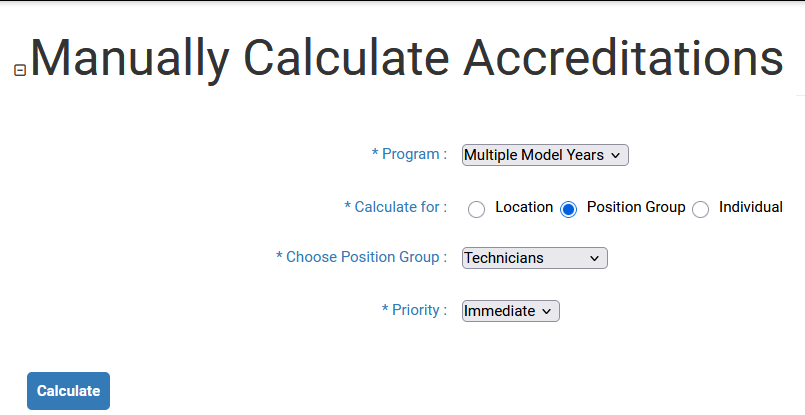Select the Location radio button

[x=477, y=209]
